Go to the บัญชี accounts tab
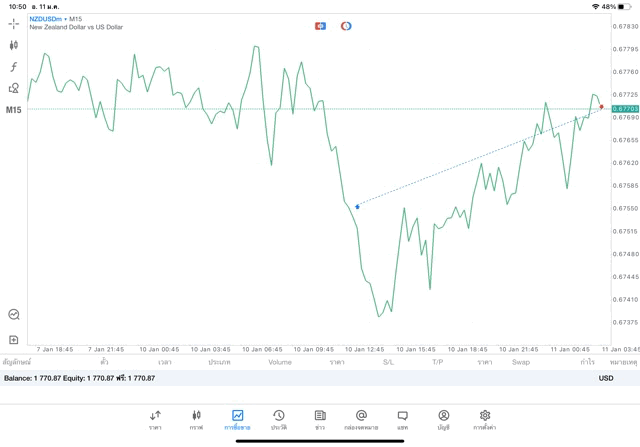 coord(443,418)
